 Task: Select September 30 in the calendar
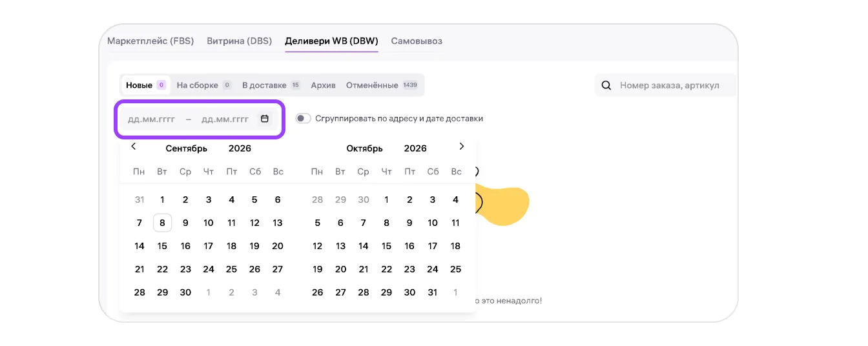185,292
